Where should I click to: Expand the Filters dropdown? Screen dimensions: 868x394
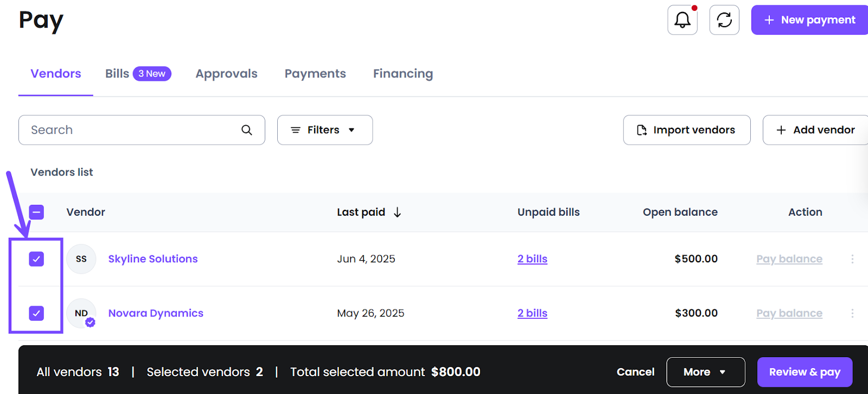point(324,130)
